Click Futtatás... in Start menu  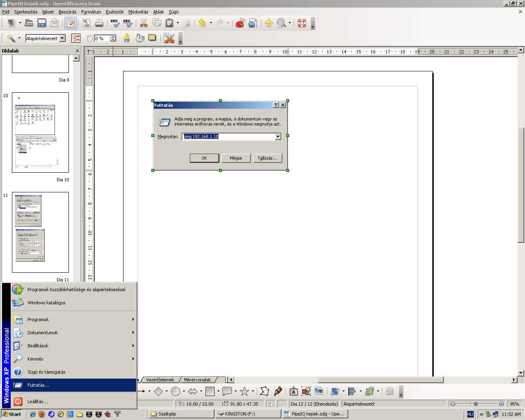coord(74,385)
